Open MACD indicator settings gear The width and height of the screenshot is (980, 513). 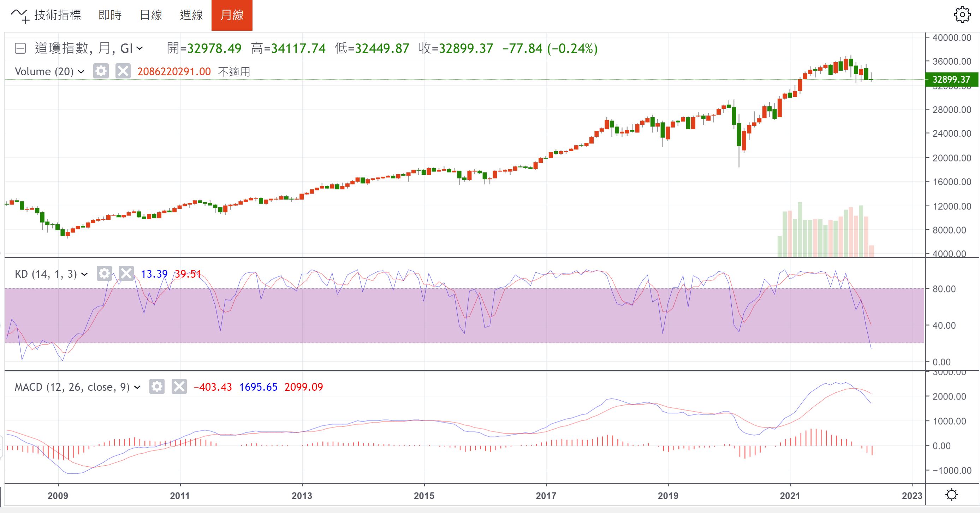(x=157, y=387)
